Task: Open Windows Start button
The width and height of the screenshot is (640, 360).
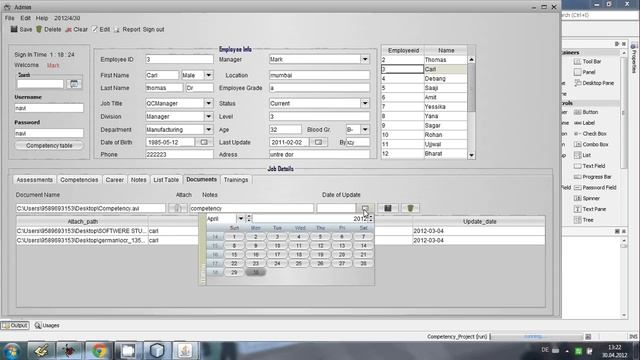Action: tap(12, 351)
